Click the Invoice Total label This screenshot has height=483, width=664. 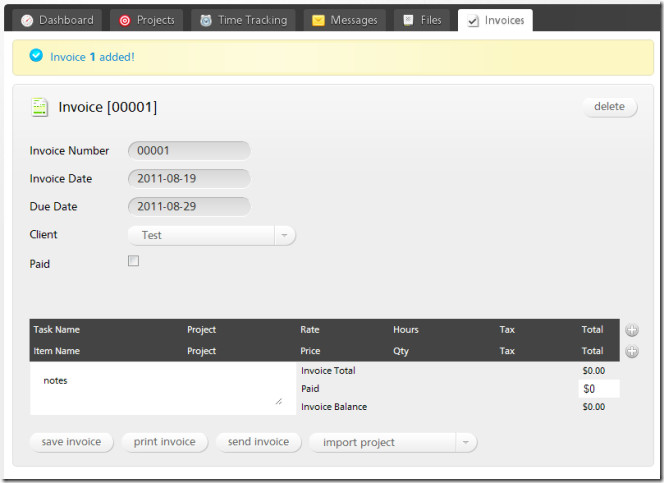(328, 371)
